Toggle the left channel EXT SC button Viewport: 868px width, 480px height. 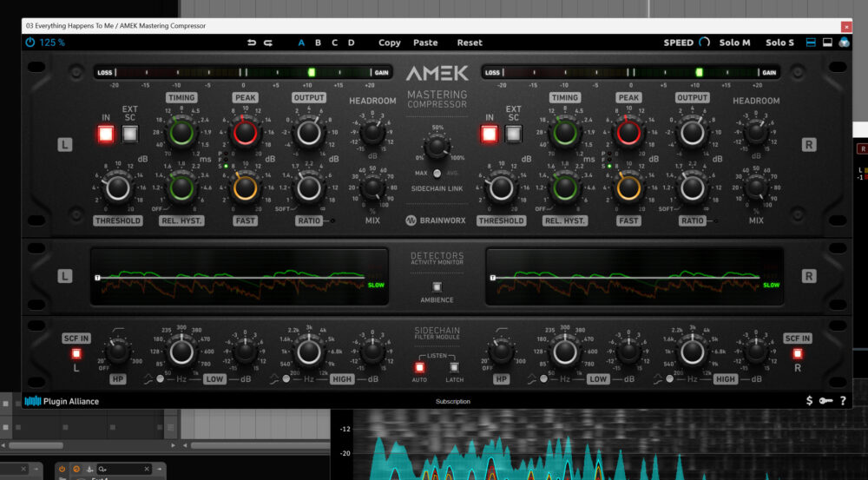click(129, 134)
